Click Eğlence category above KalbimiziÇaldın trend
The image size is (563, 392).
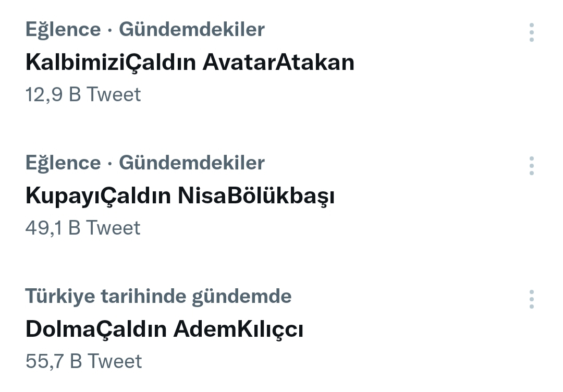tap(63, 30)
